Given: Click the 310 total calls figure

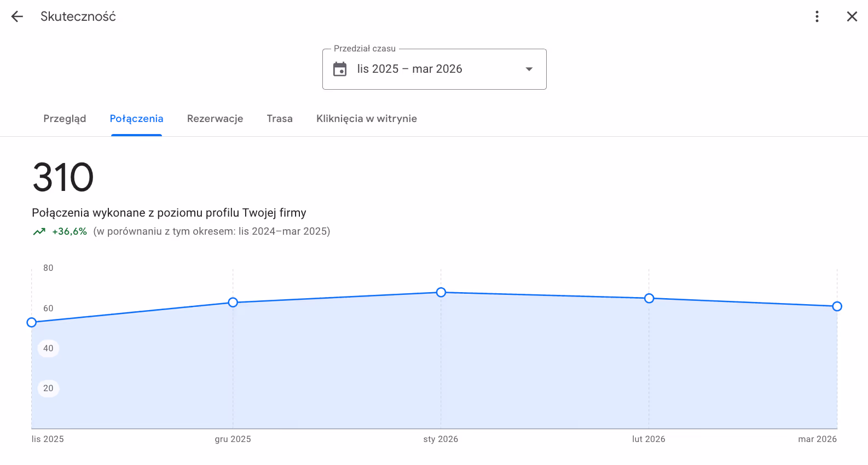Looking at the screenshot, I should [63, 177].
